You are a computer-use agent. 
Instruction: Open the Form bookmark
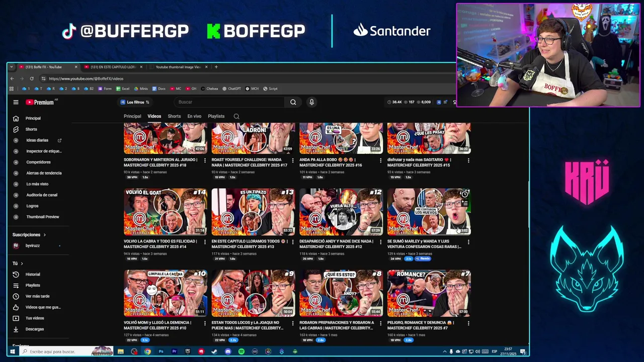105,88
